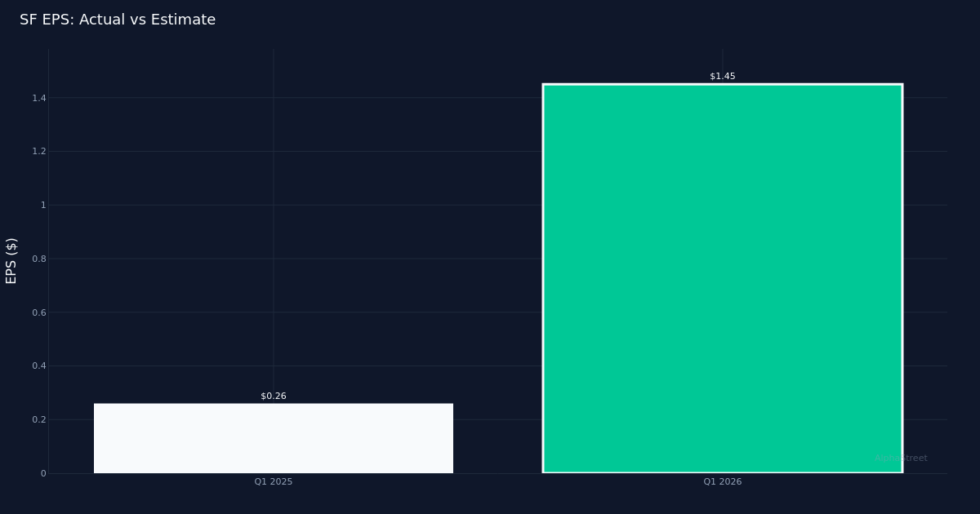Select the $0.26 data label

tap(274, 397)
